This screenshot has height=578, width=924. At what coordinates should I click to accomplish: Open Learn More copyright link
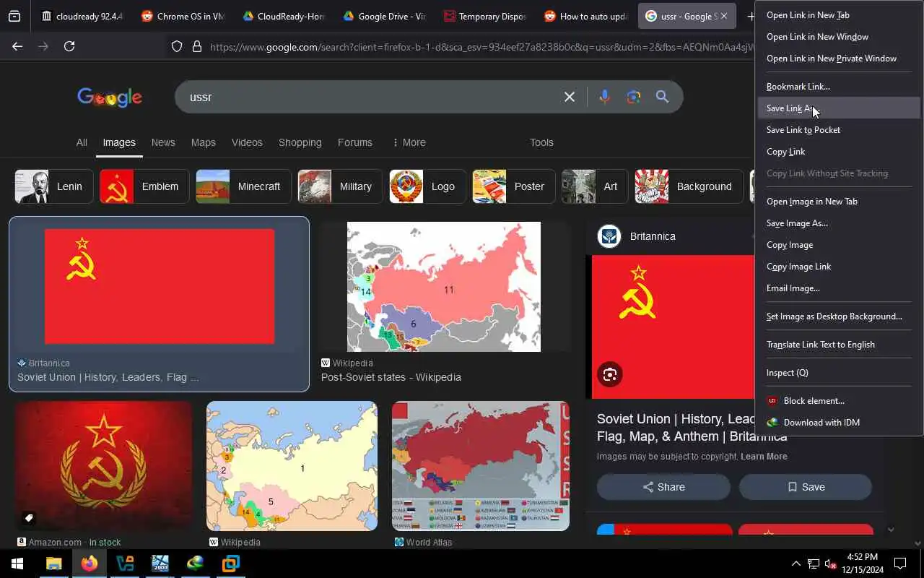[x=764, y=457]
